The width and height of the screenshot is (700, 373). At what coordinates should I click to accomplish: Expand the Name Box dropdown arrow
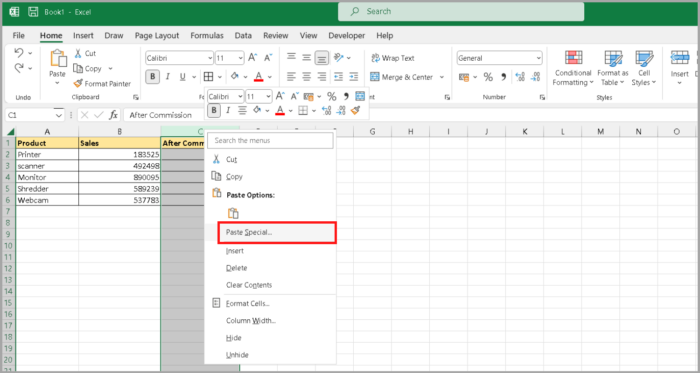click(x=59, y=115)
